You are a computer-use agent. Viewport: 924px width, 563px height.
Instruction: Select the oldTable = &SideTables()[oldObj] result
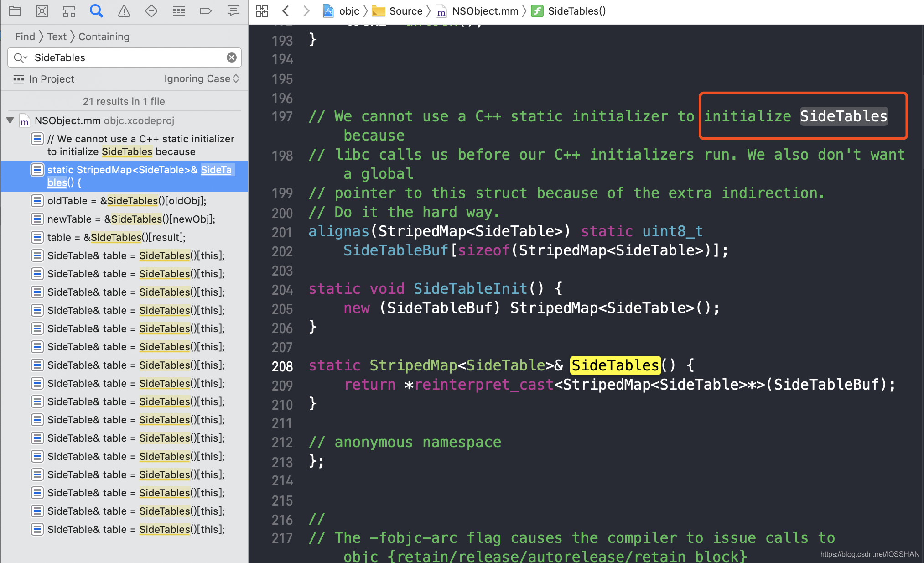point(127,201)
